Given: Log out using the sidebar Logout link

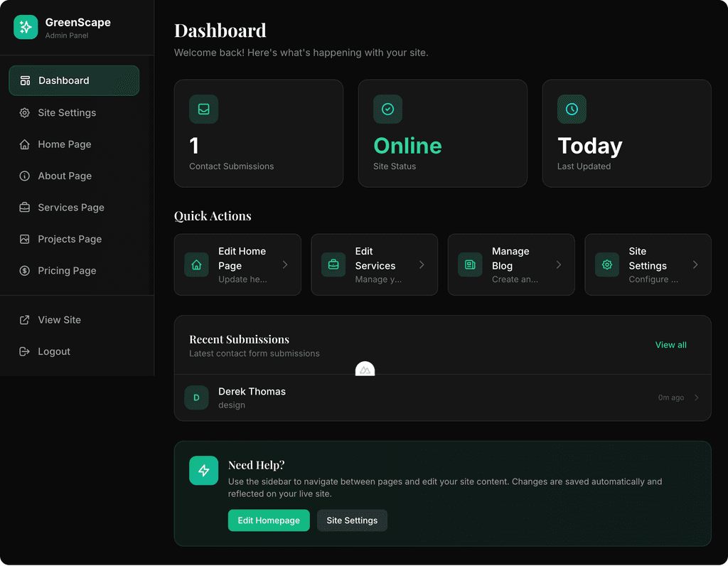Looking at the screenshot, I should tap(54, 351).
